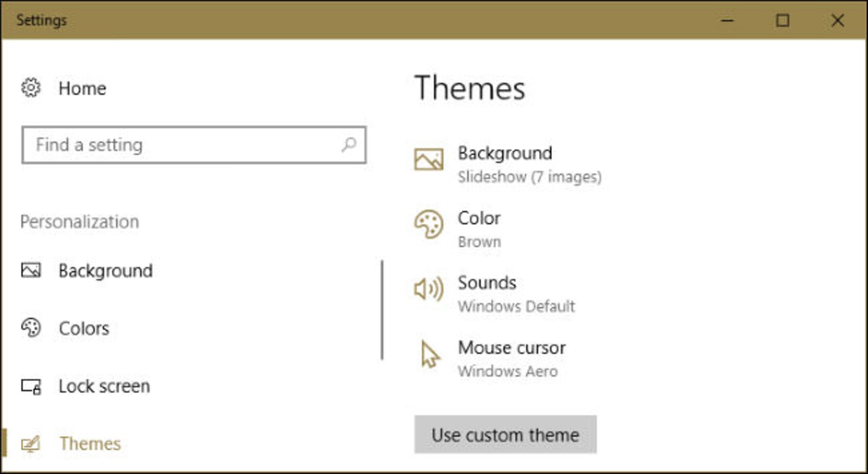Click the Lock screen icon in the sidebar
868x474 pixels.
coord(30,386)
